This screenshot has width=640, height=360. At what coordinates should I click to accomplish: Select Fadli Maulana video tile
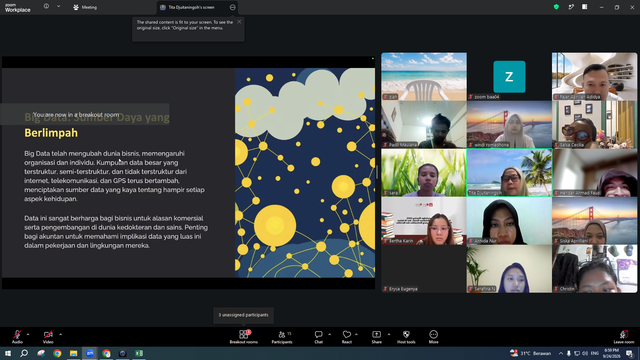pyautogui.click(x=424, y=124)
